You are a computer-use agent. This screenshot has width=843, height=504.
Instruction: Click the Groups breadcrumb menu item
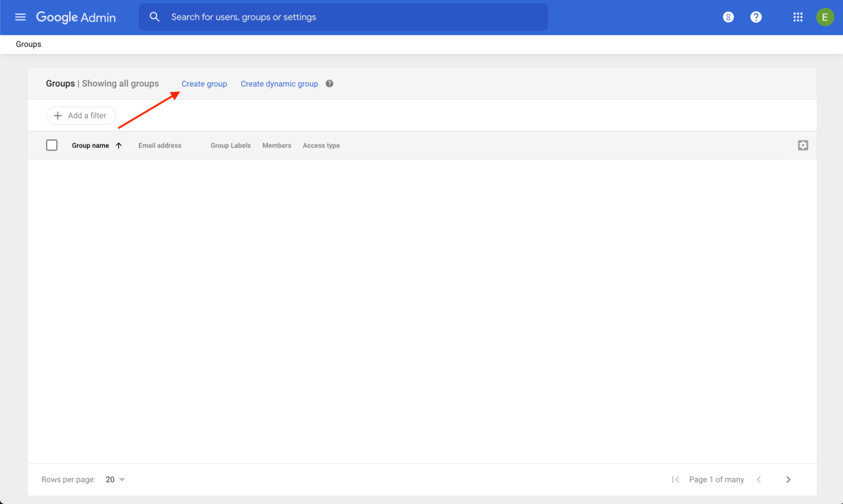(x=28, y=44)
